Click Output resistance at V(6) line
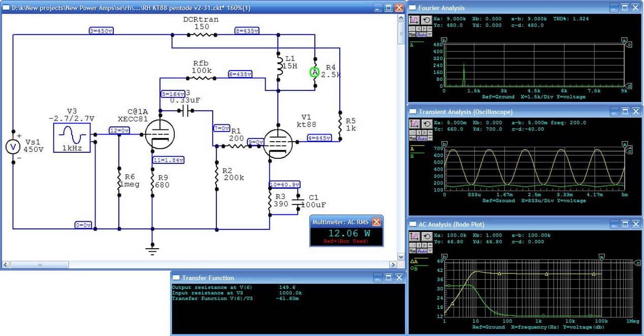 (233, 287)
